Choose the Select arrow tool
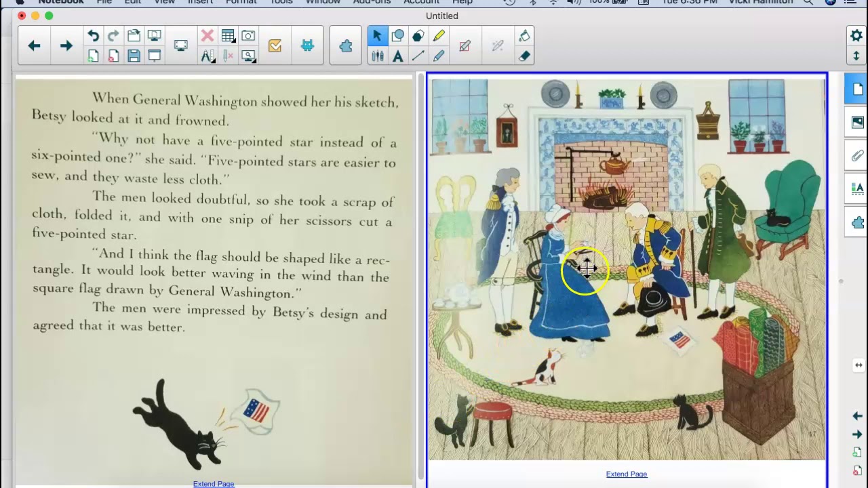 pos(377,36)
